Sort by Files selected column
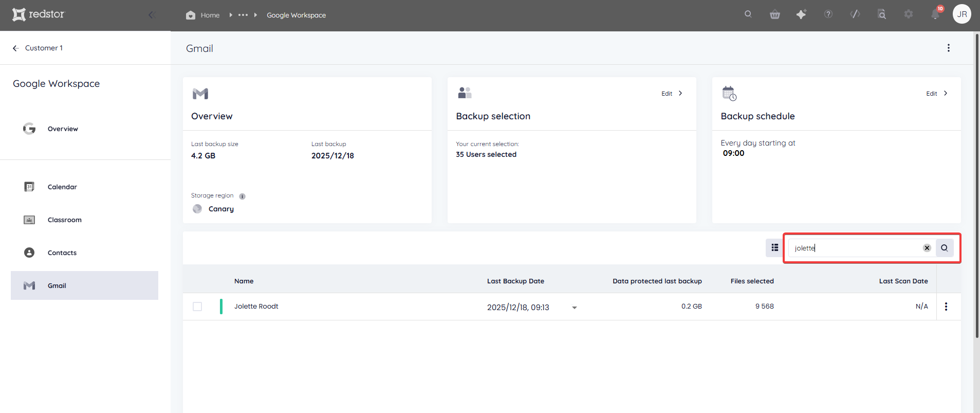 [x=752, y=281]
